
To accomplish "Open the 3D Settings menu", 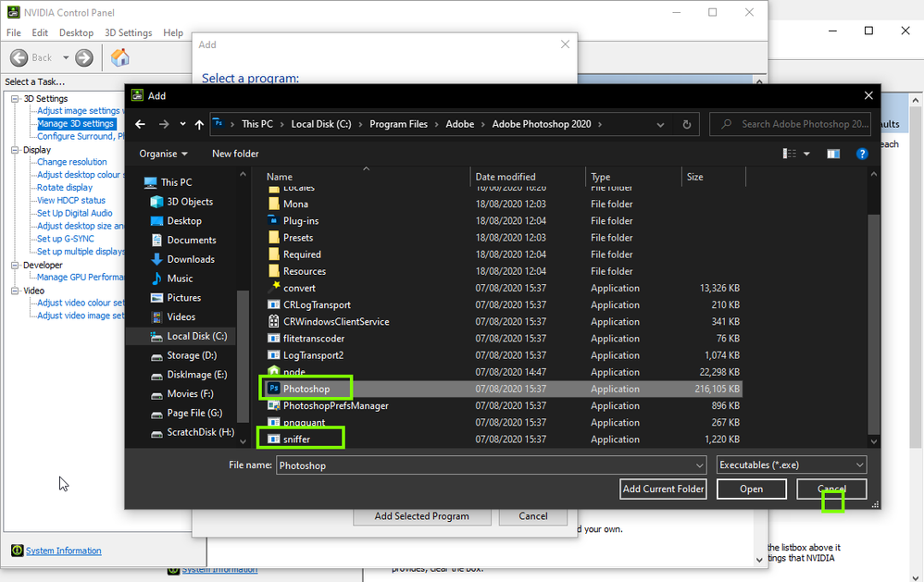I will pos(127,31).
